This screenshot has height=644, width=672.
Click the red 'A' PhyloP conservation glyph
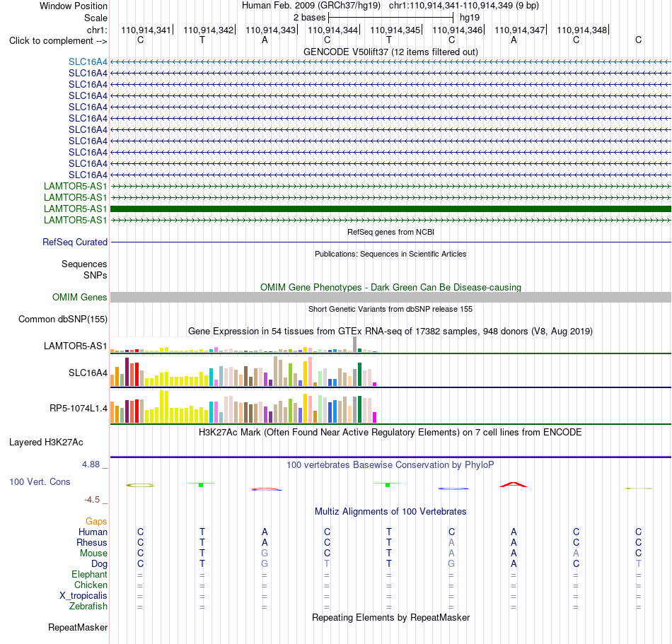(514, 485)
